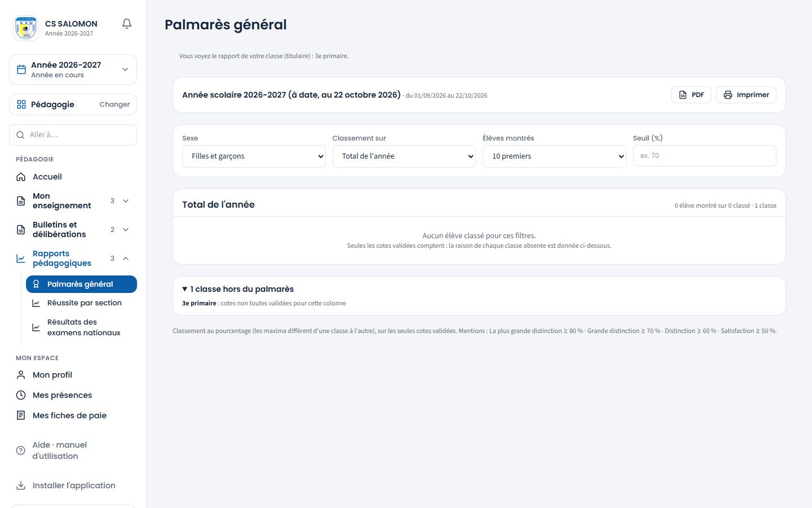Collapse the Rapports pédagogiques section
This screenshot has width=812, height=508.
point(126,259)
